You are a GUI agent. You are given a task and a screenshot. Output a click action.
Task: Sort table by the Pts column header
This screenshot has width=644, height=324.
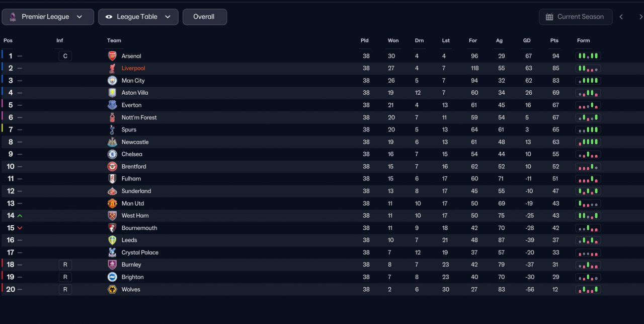554,40
